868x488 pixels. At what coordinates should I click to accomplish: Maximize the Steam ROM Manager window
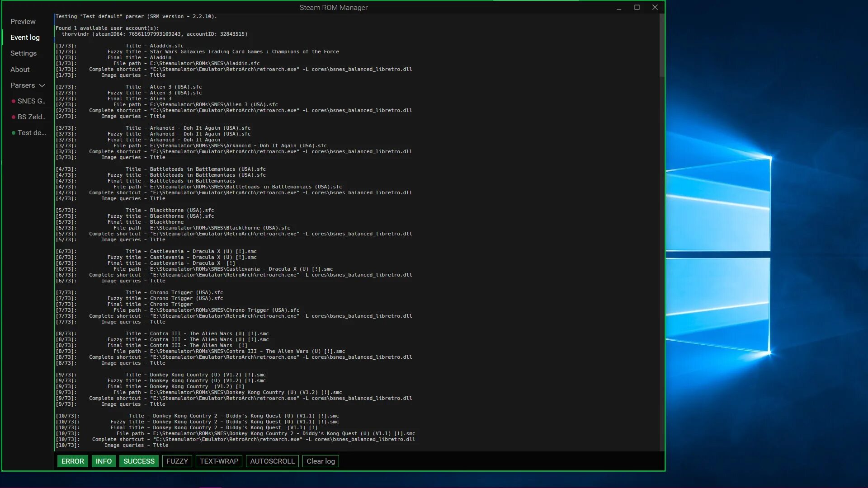pos(637,7)
